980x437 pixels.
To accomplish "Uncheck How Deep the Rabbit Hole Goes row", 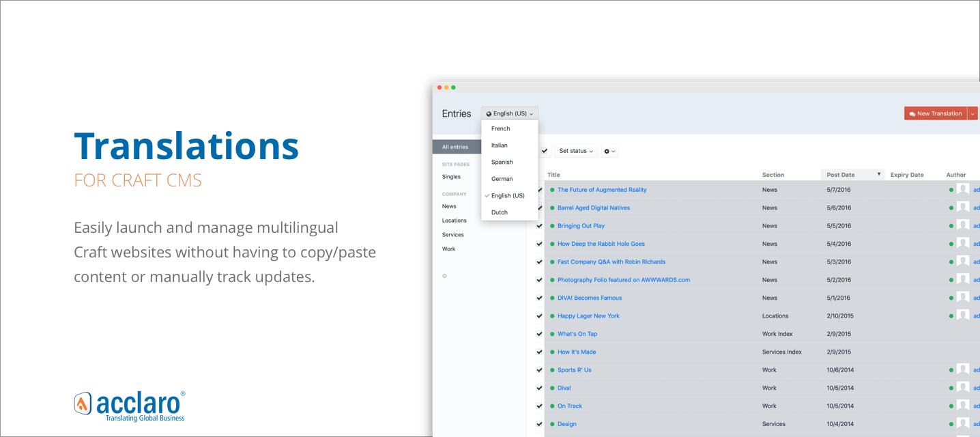I will [x=539, y=244].
